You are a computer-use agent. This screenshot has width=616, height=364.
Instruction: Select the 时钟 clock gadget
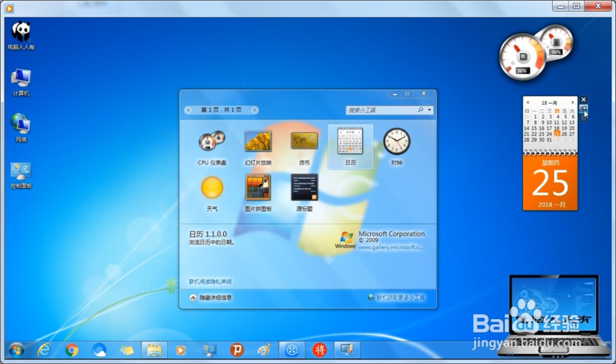[396, 147]
